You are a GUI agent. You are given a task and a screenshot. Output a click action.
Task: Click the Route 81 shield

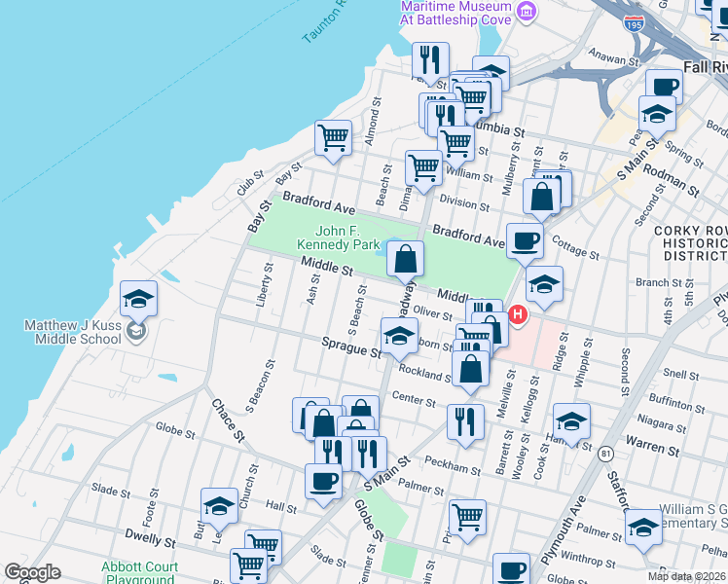tap(605, 454)
